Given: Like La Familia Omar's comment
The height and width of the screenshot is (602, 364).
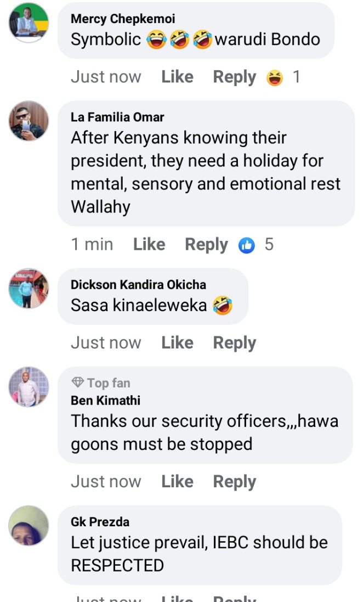Looking at the screenshot, I should coord(149,244).
